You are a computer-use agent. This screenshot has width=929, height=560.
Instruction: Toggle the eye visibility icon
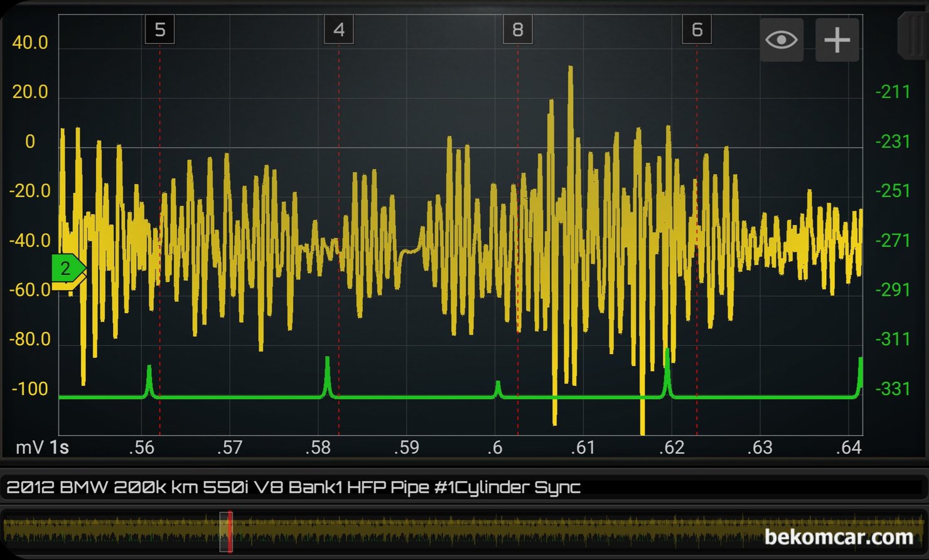click(781, 40)
